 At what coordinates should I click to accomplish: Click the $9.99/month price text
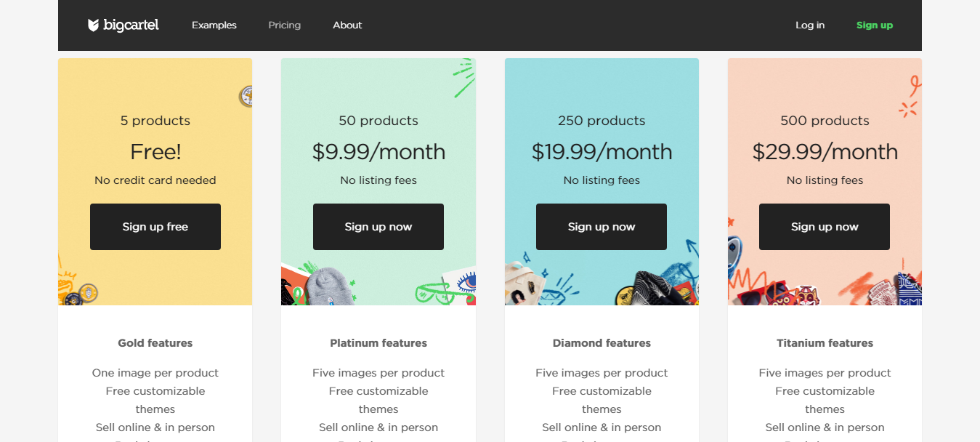point(378,152)
